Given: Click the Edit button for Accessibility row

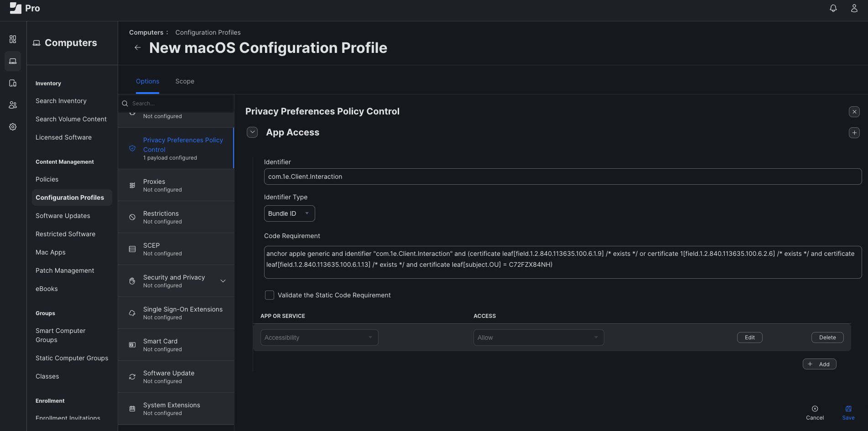Looking at the screenshot, I should coord(749,338).
